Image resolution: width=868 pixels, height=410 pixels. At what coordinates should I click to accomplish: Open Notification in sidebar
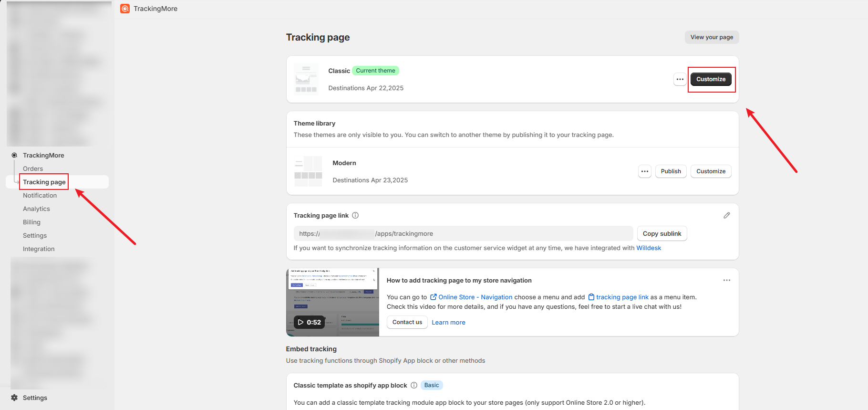(x=40, y=195)
